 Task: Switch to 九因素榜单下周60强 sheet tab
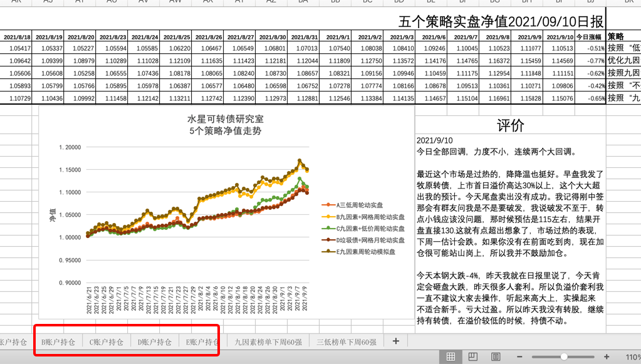268,342
